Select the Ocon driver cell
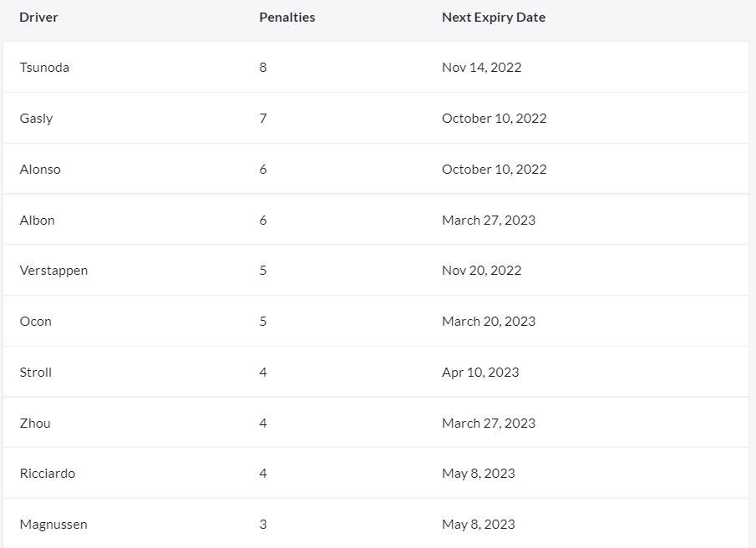This screenshot has height=548, width=756. point(36,322)
